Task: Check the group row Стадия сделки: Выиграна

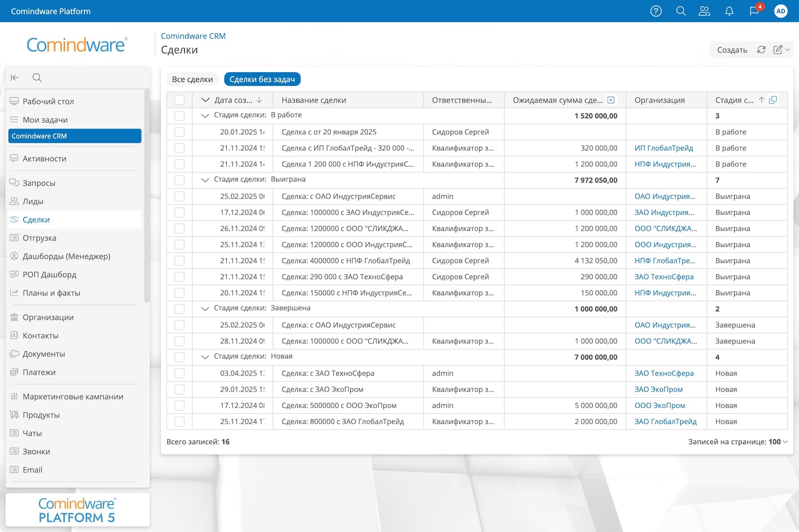Action: (179, 180)
